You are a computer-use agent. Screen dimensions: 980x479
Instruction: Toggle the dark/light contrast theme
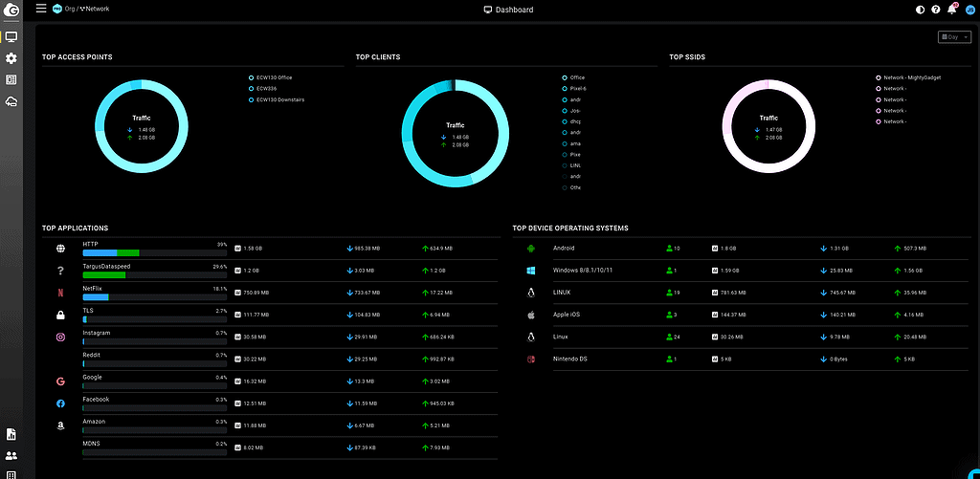(x=921, y=10)
